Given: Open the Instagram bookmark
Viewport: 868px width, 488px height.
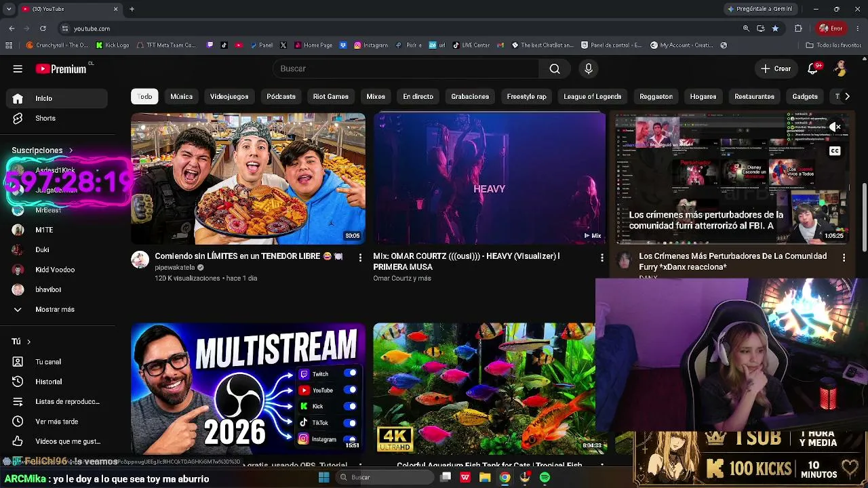Looking at the screenshot, I should pos(371,45).
